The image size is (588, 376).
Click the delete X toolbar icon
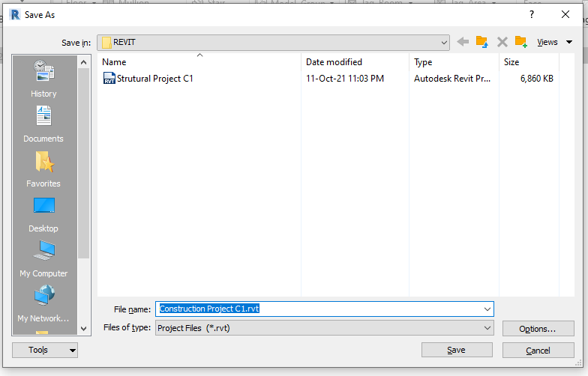(502, 42)
